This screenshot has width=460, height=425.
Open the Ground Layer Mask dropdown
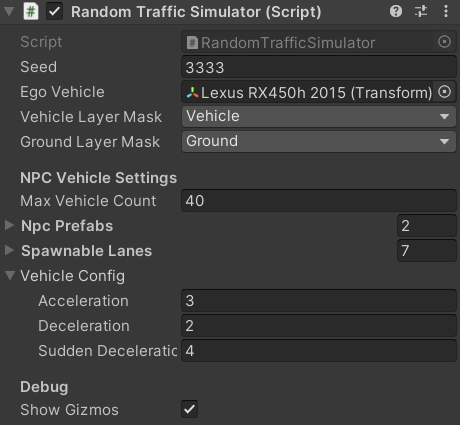click(319, 142)
